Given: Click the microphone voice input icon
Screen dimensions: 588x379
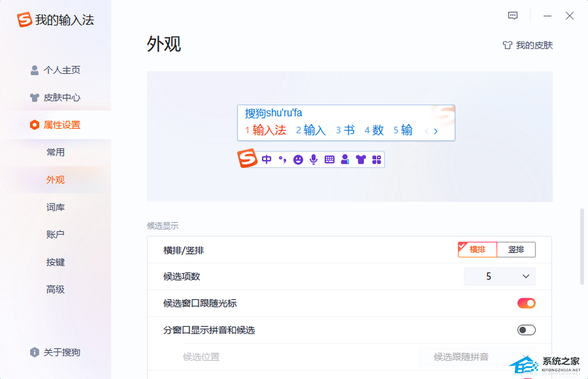Looking at the screenshot, I should [x=314, y=159].
